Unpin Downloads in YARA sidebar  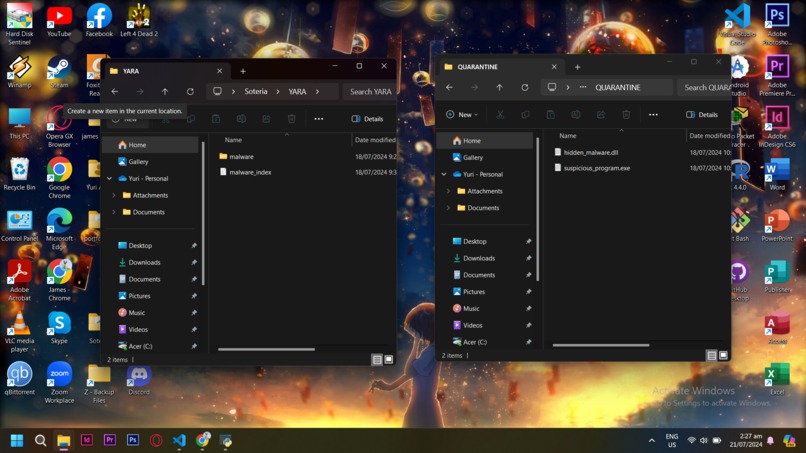pyautogui.click(x=194, y=262)
